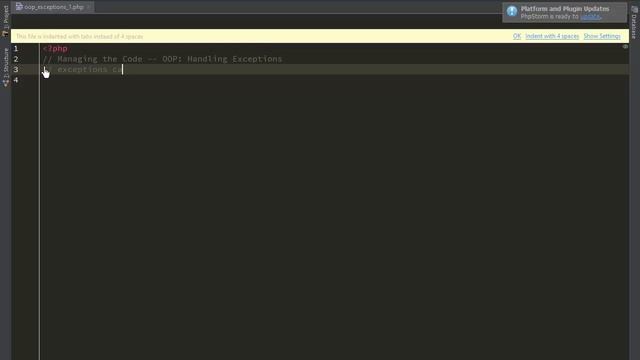Click Indent with 4 spaces link
The width and height of the screenshot is (640, 360).
552,36
